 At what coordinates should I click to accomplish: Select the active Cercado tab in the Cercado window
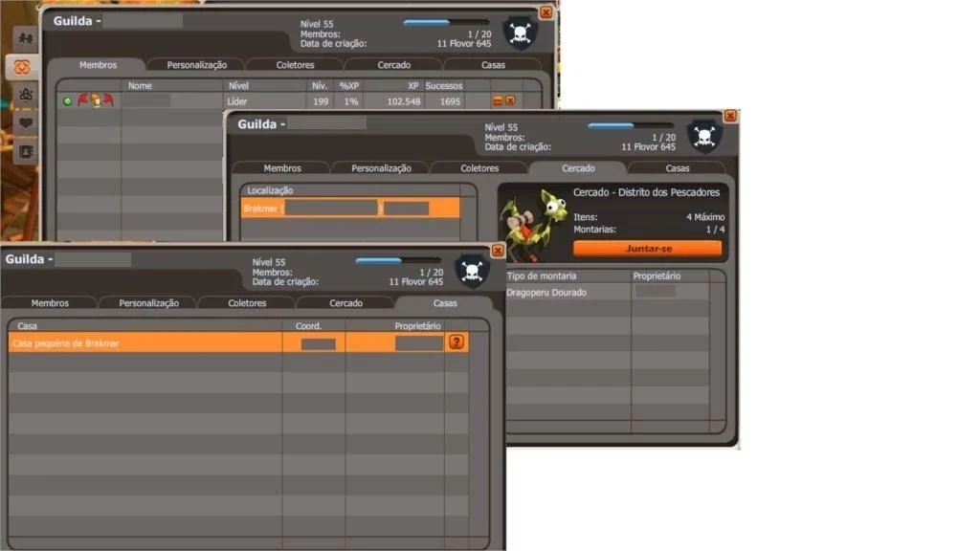578,168
